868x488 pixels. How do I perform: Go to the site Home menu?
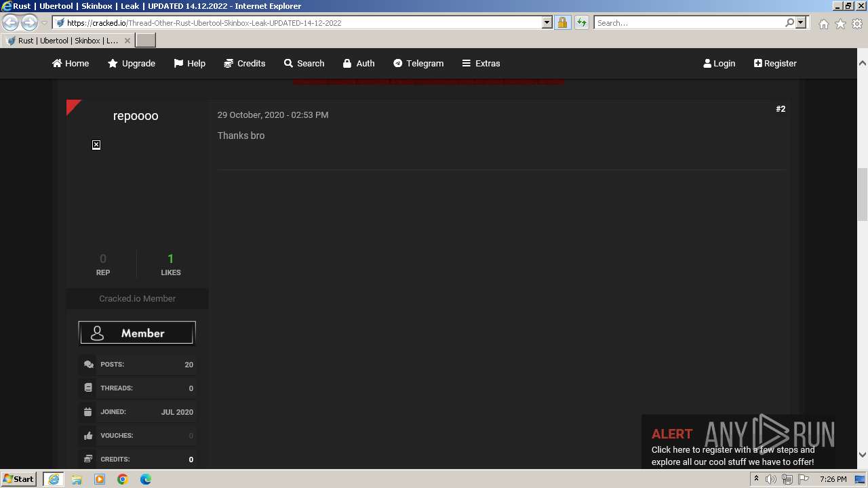[71, 63]
